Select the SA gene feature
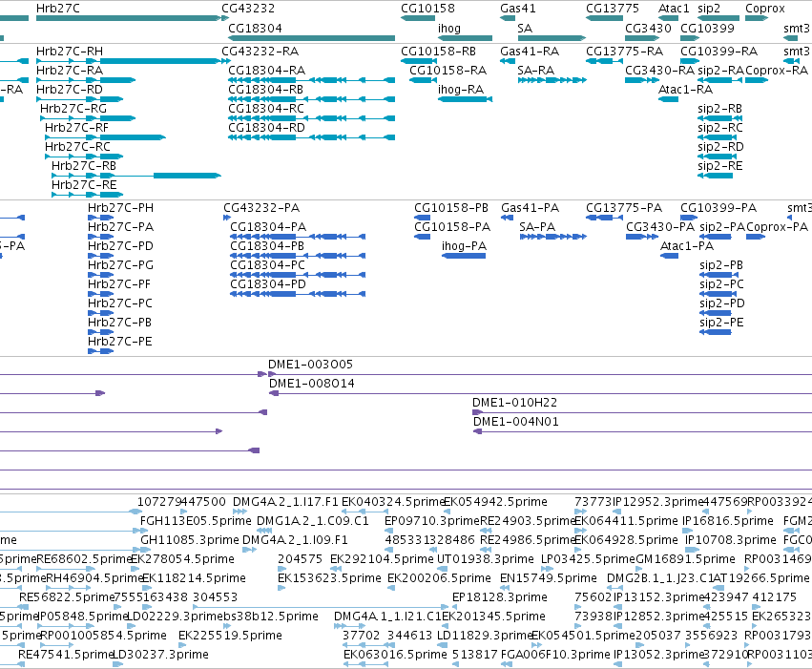The height and width of the screenshot is (669, 812). click(552, 38)
